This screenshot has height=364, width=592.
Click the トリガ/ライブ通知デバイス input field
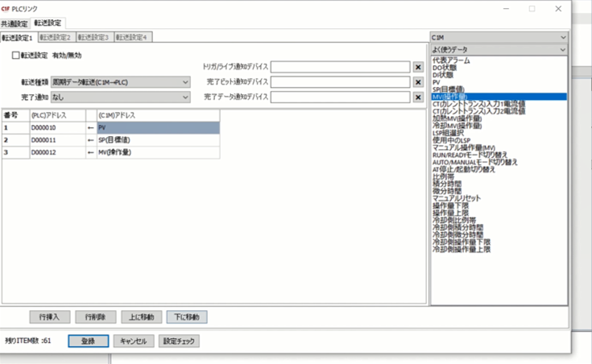pos(341,67)
